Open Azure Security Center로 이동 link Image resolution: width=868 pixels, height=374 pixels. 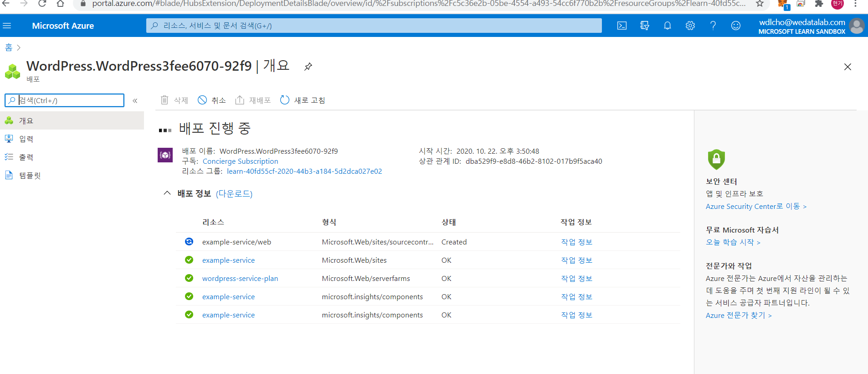coord(756,206)
